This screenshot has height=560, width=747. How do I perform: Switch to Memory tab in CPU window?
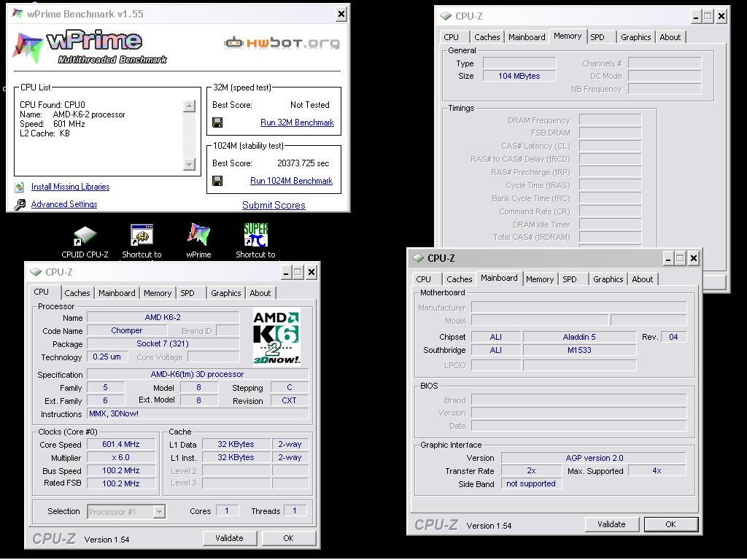(x=158, y=293)
